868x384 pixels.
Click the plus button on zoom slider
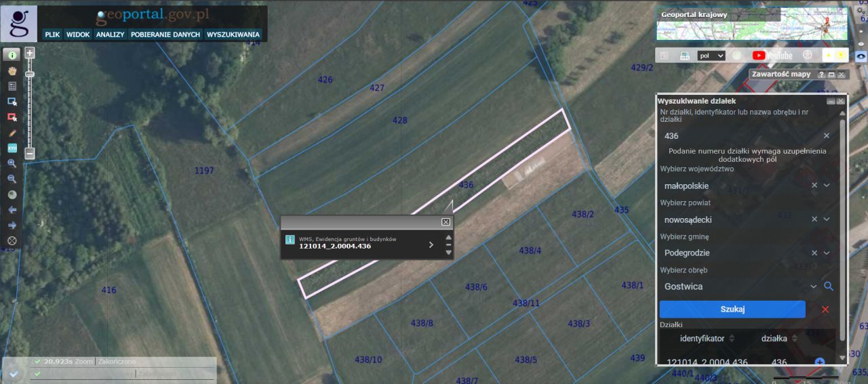[x=30, y=53]
